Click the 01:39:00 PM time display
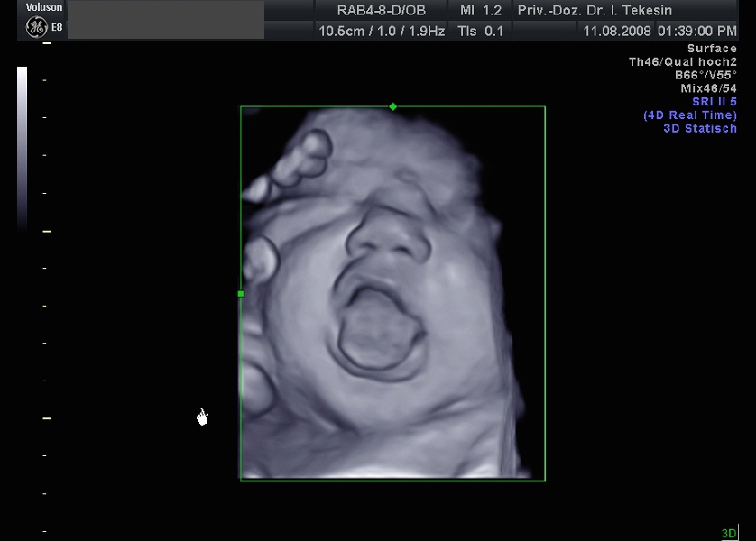 click(696, 31)
